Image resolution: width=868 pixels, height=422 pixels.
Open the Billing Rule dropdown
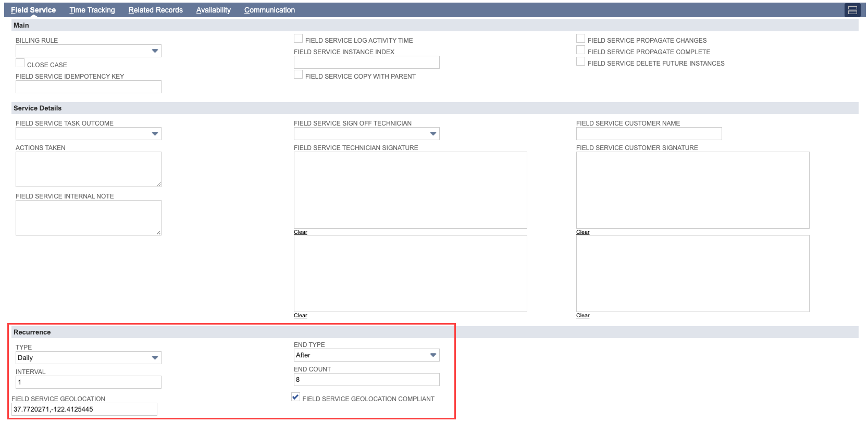[89, 51]
